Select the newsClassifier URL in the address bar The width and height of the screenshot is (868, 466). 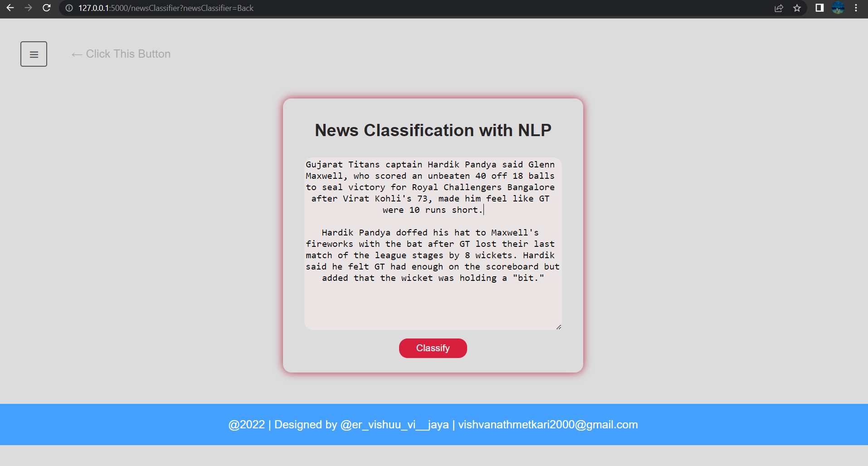point(166,8)
